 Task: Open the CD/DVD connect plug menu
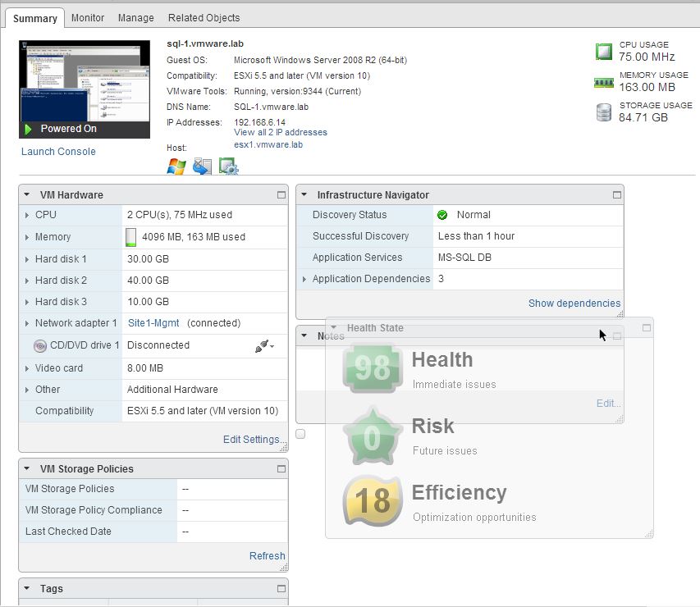coord(264,345)
